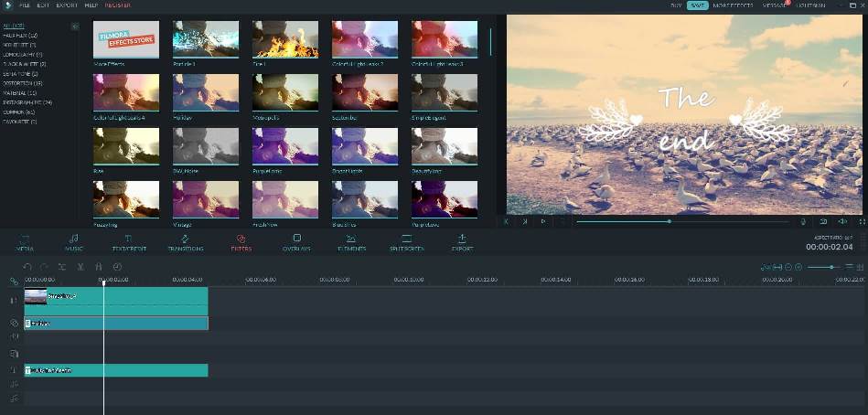Click the Redo icon
Viewport: 868px width, 415px height.
click(44, 267)
